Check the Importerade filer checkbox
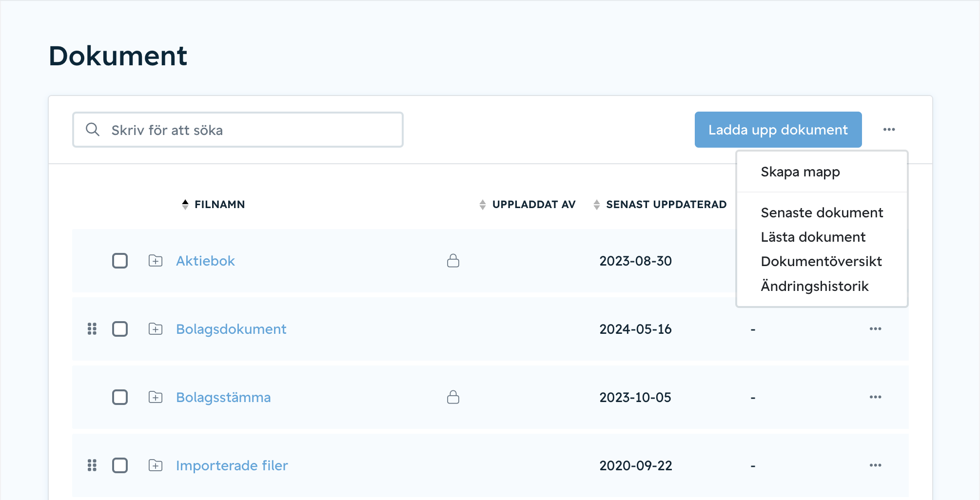Image resolution: width=980 pixels, height=500 pixels. [120, 465]
